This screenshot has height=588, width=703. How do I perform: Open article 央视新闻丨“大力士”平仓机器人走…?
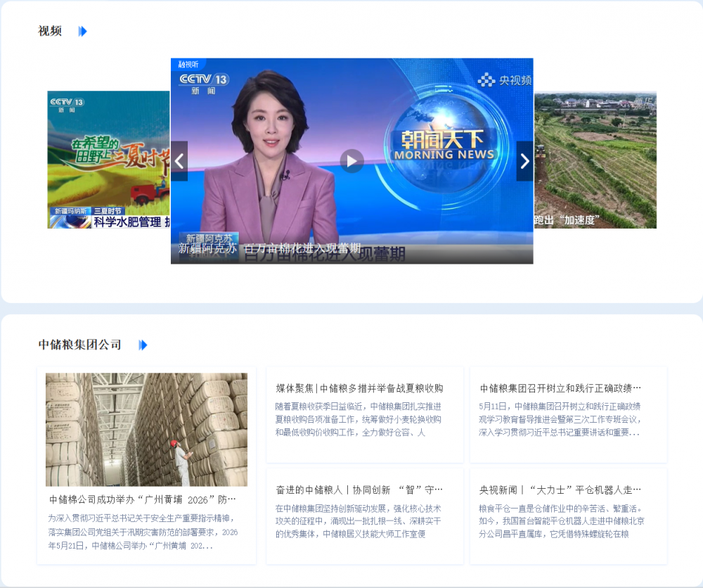(560, 490)
